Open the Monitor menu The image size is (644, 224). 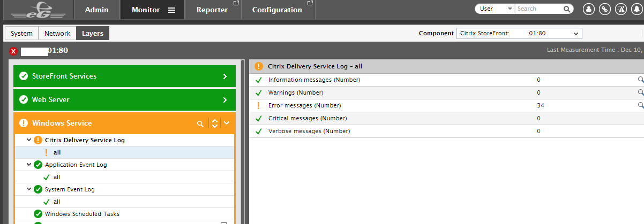pyautogui.click(x=146, y=10)
